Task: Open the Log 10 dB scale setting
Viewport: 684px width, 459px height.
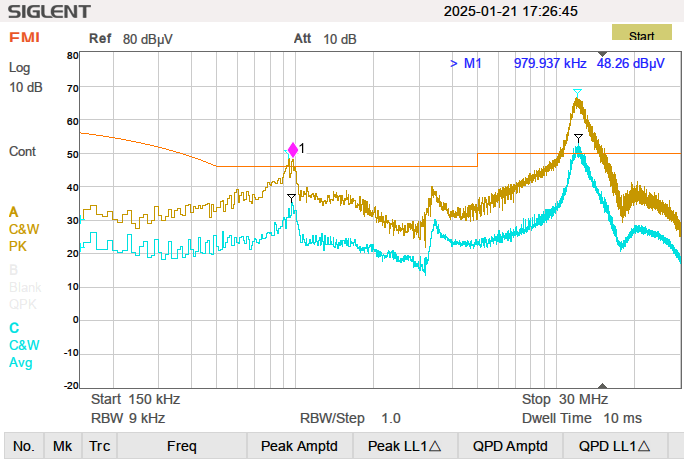Action: (25, 77)
